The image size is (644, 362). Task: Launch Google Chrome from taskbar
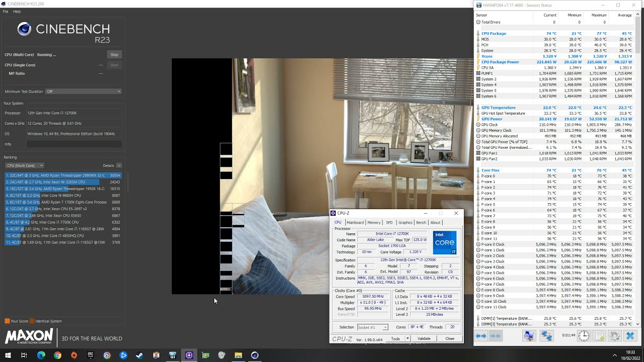click(x=57, y=355)
